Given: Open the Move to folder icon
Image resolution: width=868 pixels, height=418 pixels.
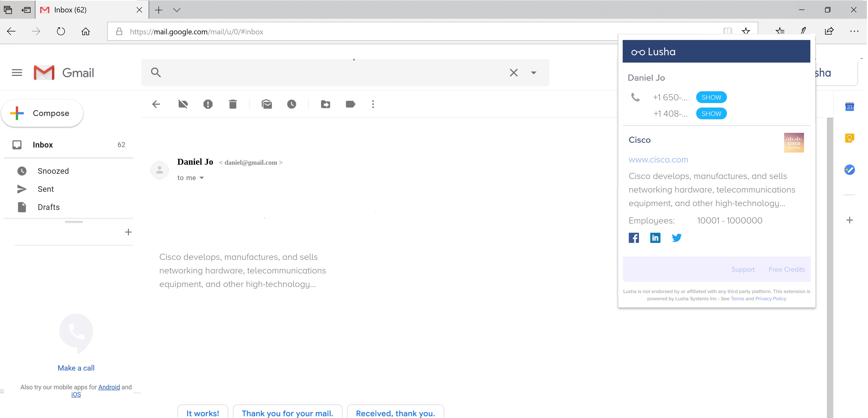Looking at the screenshot, I should pos(326,104).
